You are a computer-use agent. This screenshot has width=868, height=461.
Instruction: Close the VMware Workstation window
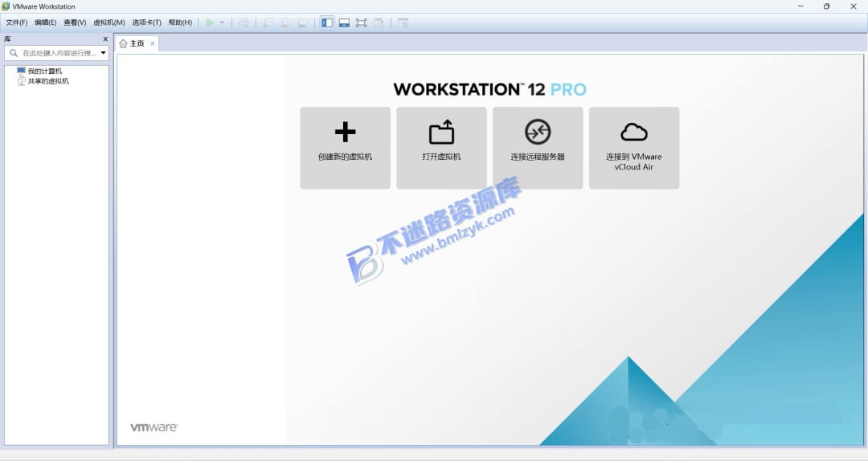point(853,6)
